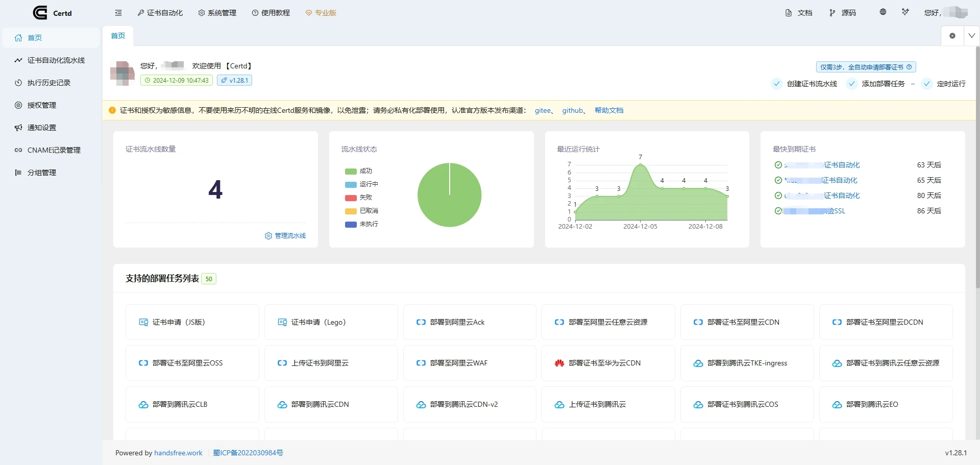Click Tencent cloud icon on 部署到腾讯云CLB
Screen dimensions: 980x465
(x=143, y=405)
